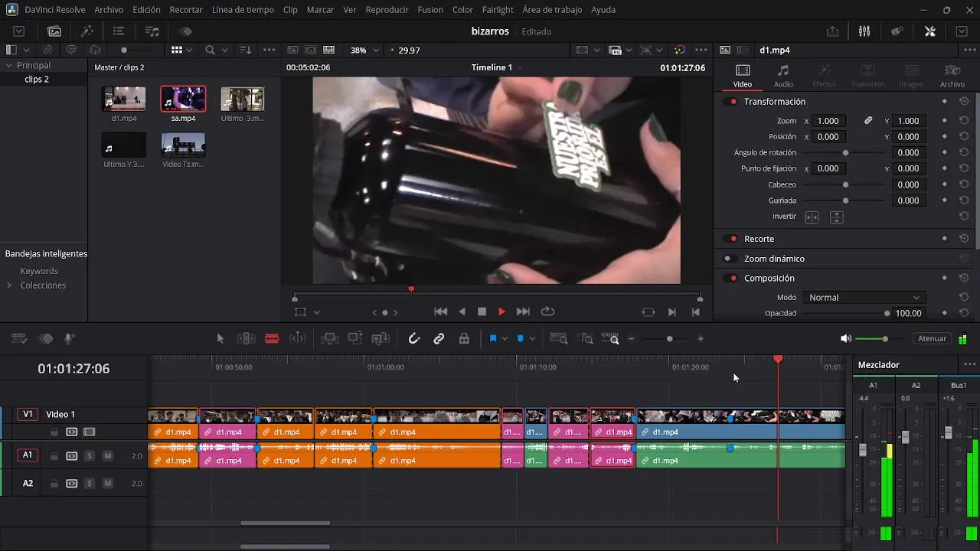Image resolution: width=980 pixels, height=551 pixels.
Task: Reset Transformación section parameters
Action: pos(964,101)
